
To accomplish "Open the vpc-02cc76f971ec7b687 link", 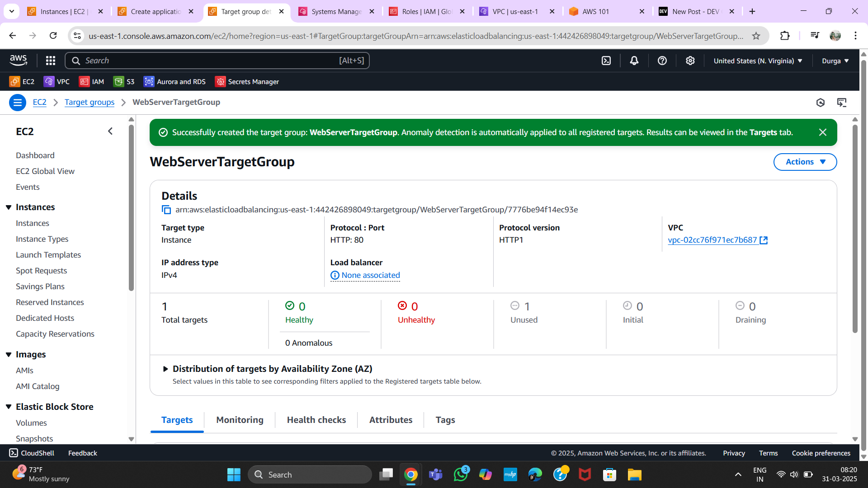I will point(712,240).
